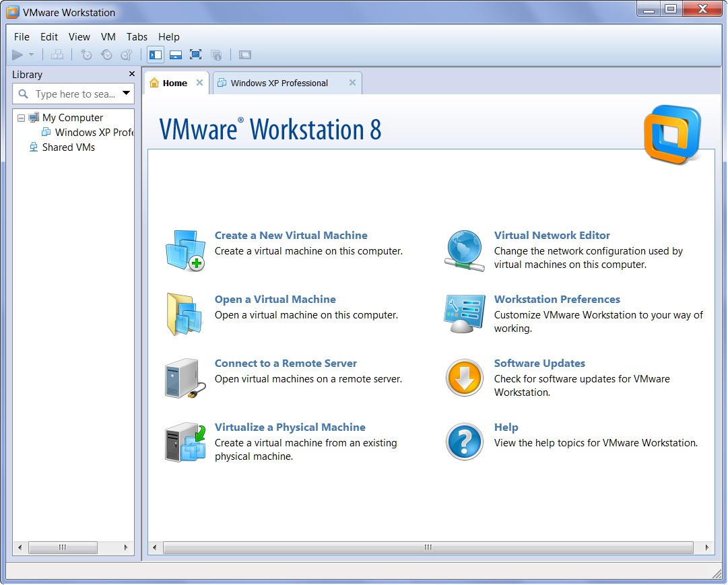Click the Library horizontal scrollbar thumb
The height and width of the screenshot is (585, 728).
(63, 547)
